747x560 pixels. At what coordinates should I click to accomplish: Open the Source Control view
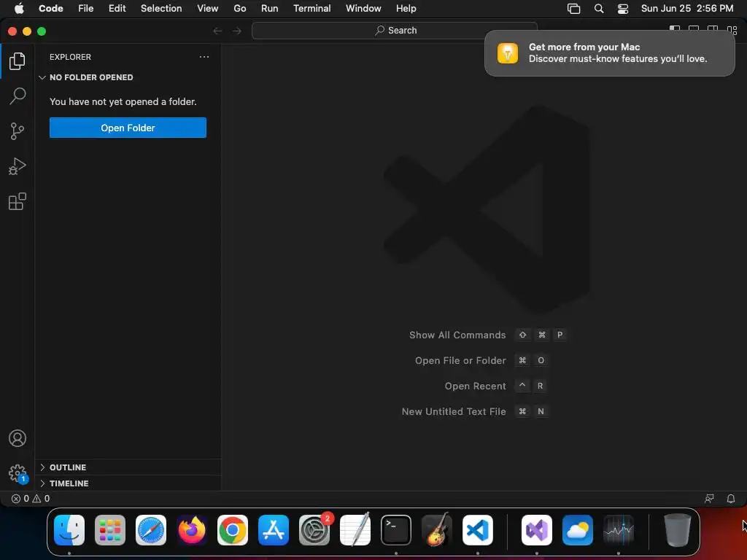pyautogui.click(x=18, y=131)
